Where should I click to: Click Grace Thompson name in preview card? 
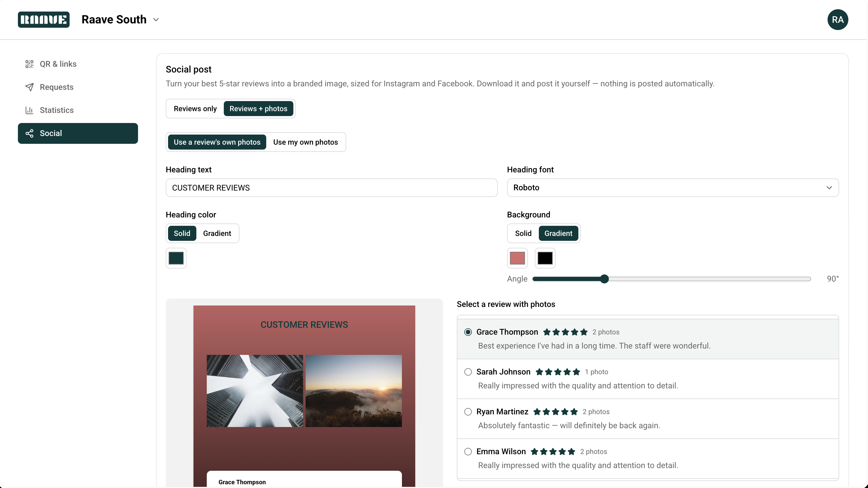242,482
